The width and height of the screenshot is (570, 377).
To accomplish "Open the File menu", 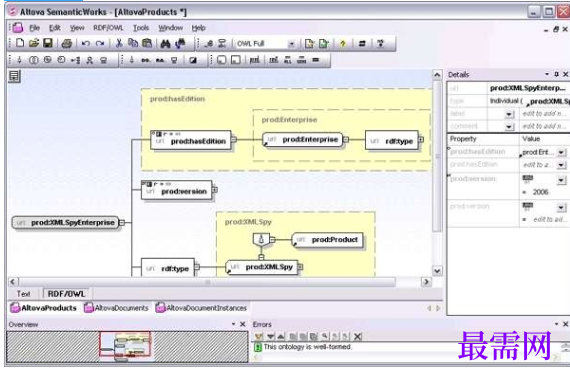I will pyautogui.click(x=35, y=28).
